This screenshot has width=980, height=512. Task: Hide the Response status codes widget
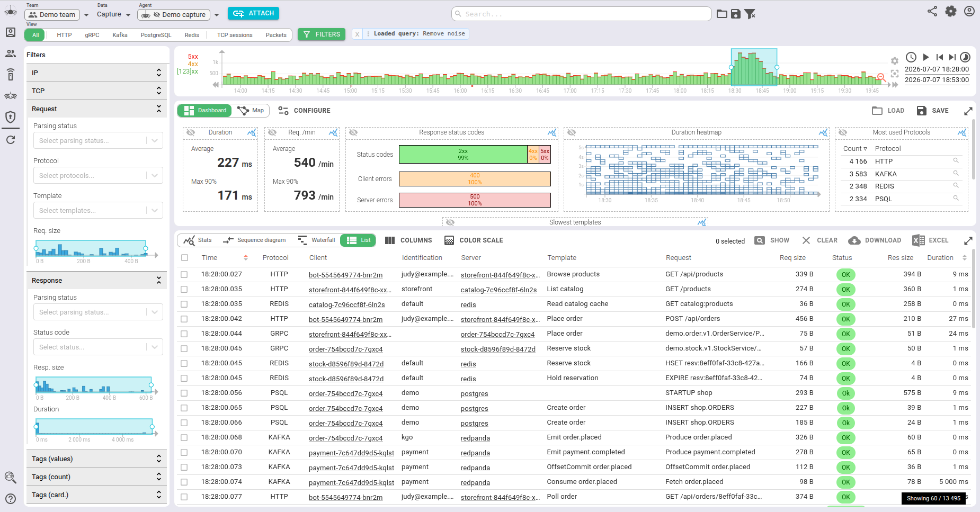pos(353,132)
